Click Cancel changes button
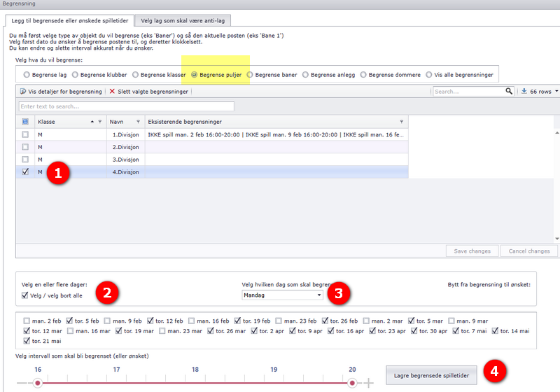Image resolution: width=560 pixels, height=392 pixels. pyautogui.click(x=529, y=251)
